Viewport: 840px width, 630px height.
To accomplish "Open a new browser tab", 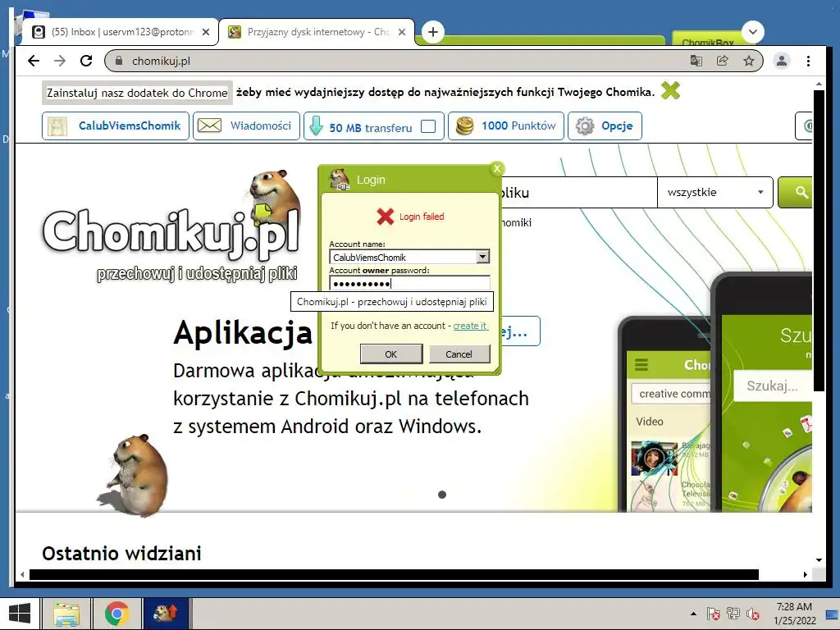I will point(433,32).
